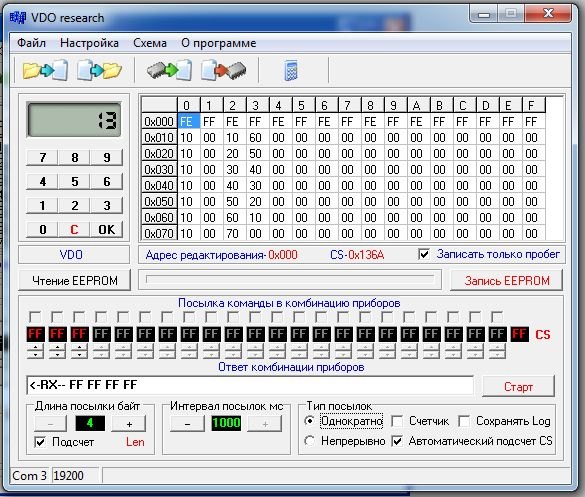Click CS-0x136A checksum text
The image size is (585, 497).
coord(357,255)
